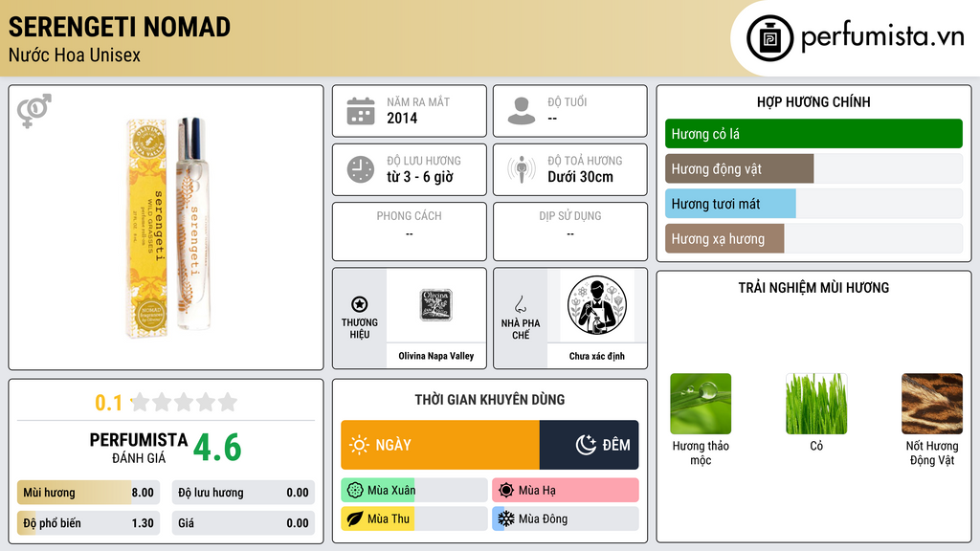Select the Mùa Thu season bar
The image size is (980, 551).
[414, 518]
